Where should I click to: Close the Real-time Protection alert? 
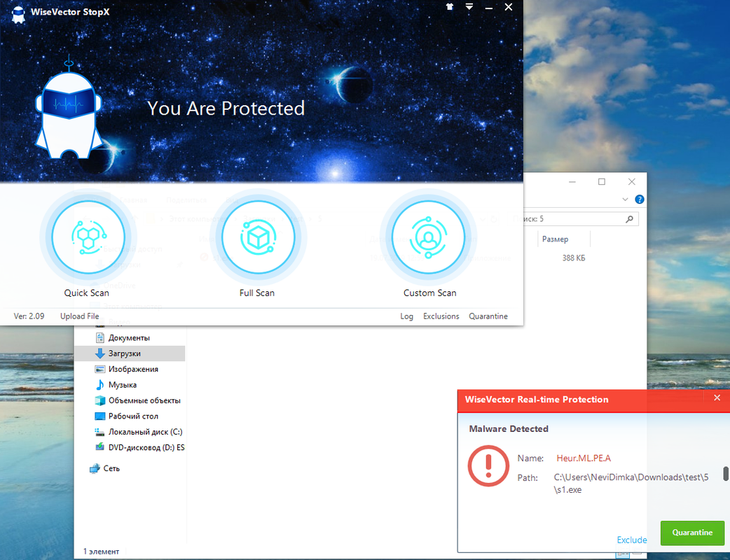717,398
